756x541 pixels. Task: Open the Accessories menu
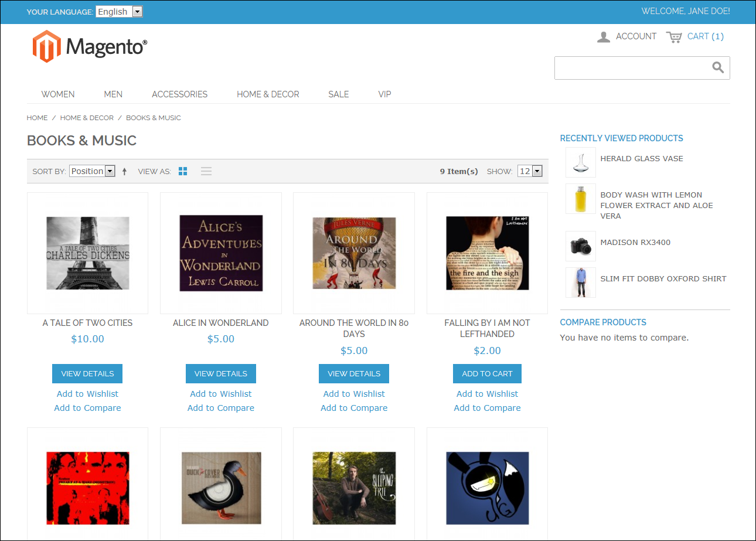coord(179,94)
